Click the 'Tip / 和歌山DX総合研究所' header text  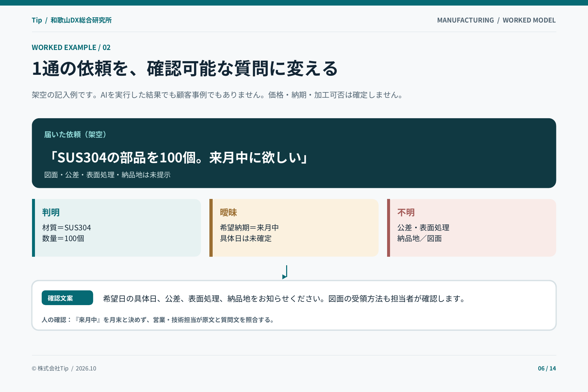click(x=72, y=20)
